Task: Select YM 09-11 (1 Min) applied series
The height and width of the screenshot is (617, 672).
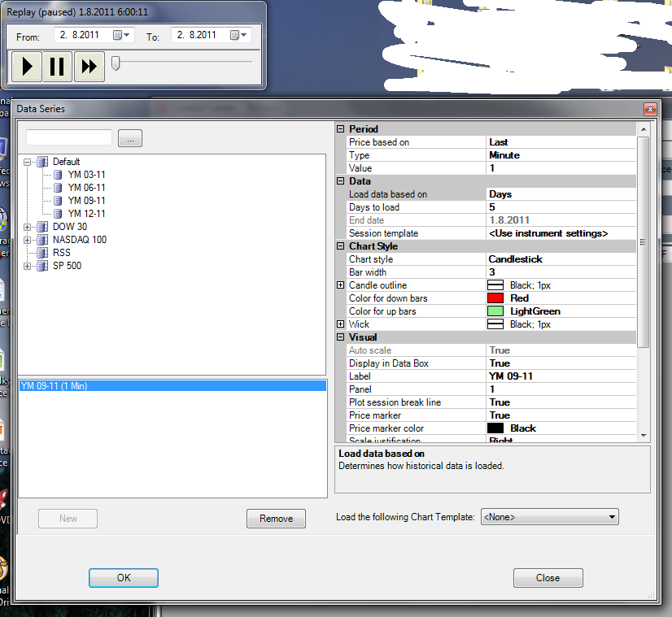Action: [x=172, y=386]
